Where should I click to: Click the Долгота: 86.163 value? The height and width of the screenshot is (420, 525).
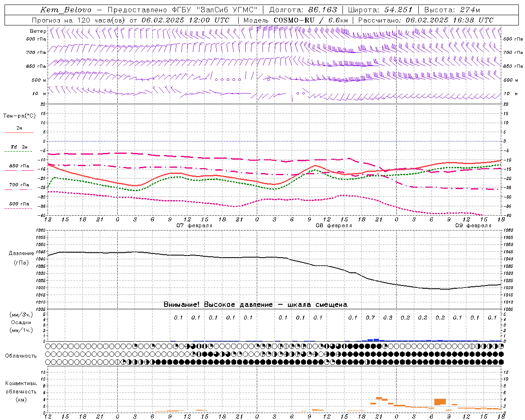coord(303,10)
